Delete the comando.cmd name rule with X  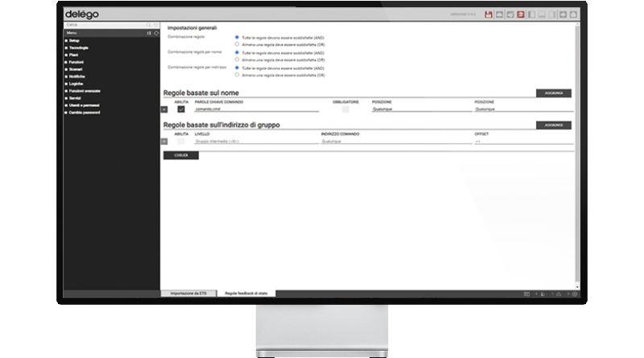pos(164,109)
